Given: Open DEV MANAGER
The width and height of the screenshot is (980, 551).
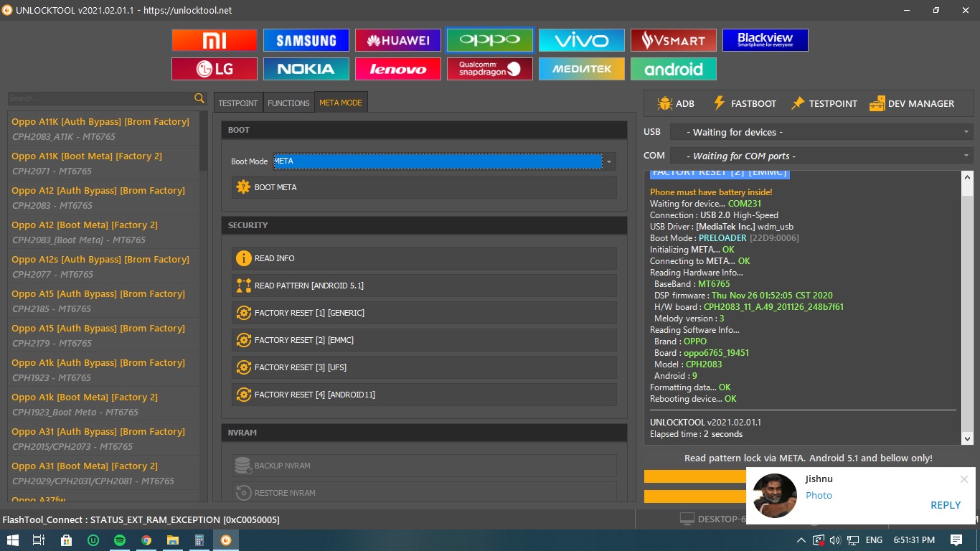Looking at the screenshot, I should (912, 103).
